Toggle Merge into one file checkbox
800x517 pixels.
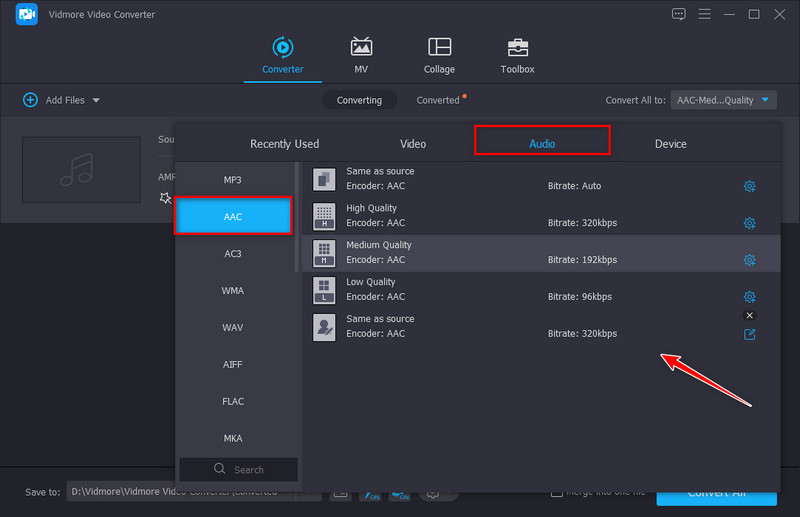(556, 492)
